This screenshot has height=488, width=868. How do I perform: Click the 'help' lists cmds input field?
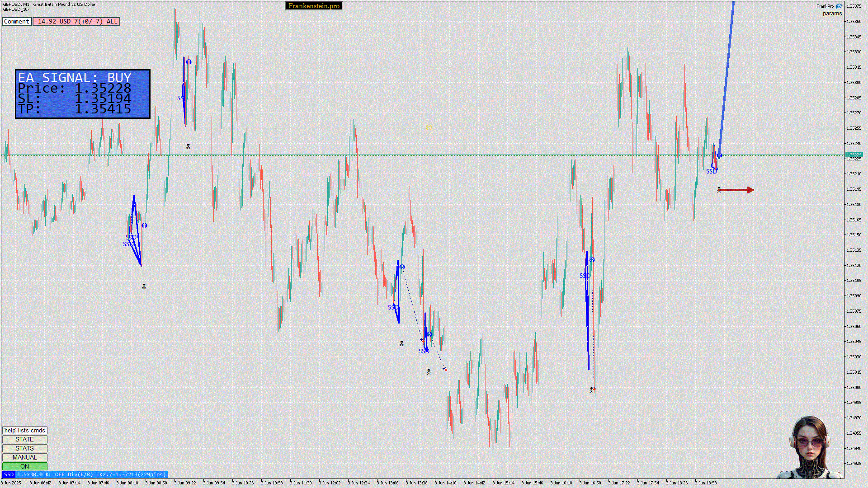pos(24,430)
